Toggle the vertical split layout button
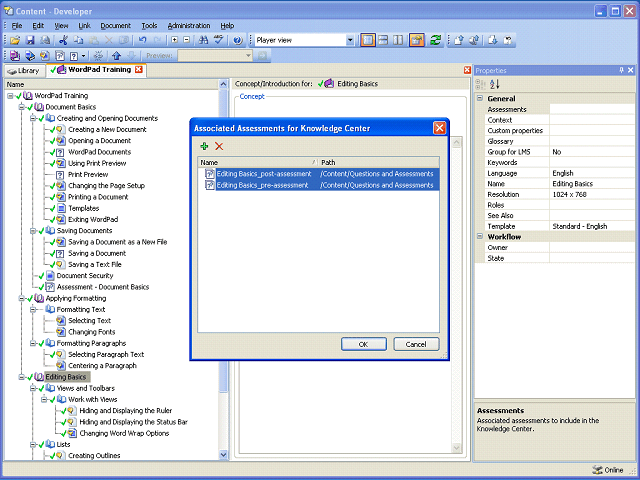Image resolution: width=640 pixels, height=480 pixels. click(398, 40)
